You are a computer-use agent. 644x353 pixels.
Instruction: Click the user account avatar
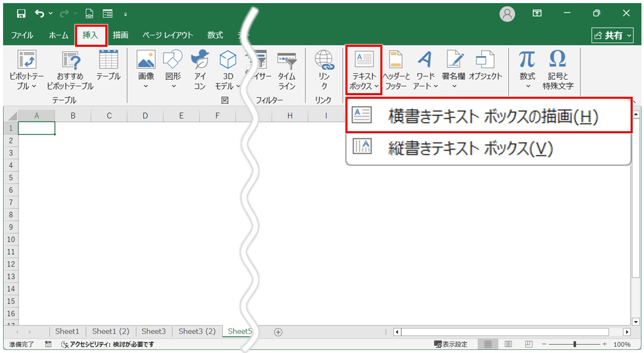click(507, 14)
